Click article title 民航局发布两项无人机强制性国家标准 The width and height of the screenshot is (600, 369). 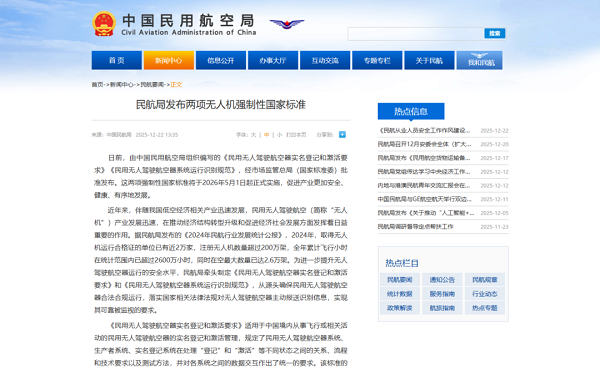click(x=221, y=105)
